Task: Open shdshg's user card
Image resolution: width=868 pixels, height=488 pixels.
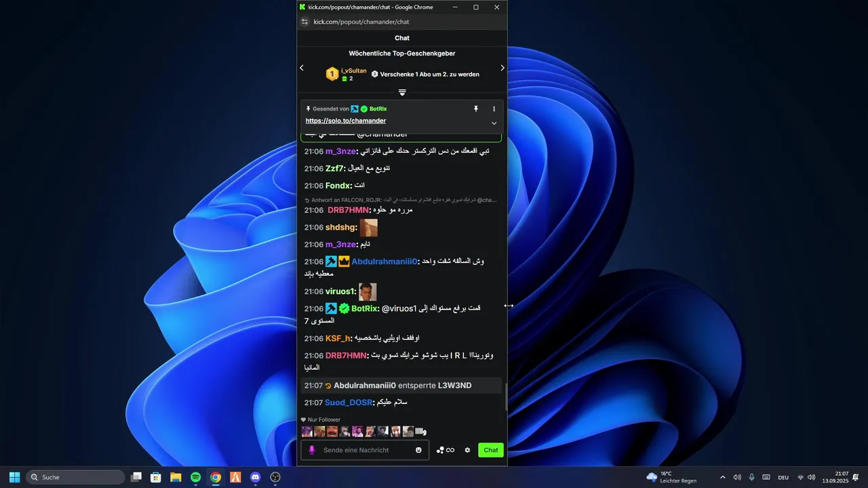Action: tap(340, 228)
